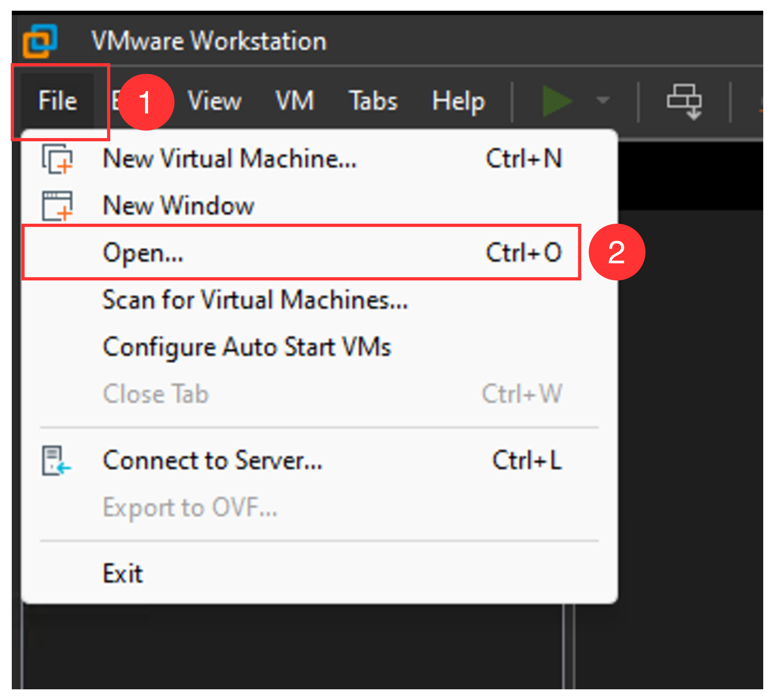Image resolution: width=775 pixels, height=700 pixels.
Task: Open the View menu
Action: click(215, 101)
